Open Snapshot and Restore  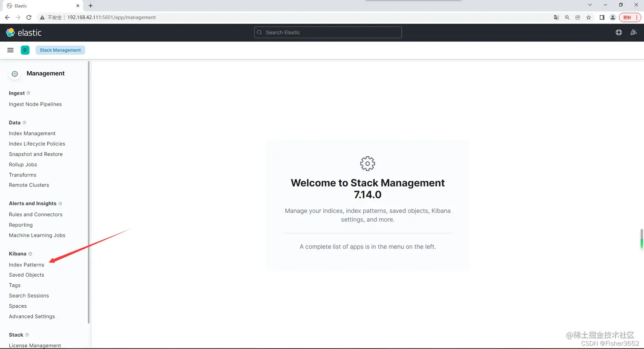[36, 154]
